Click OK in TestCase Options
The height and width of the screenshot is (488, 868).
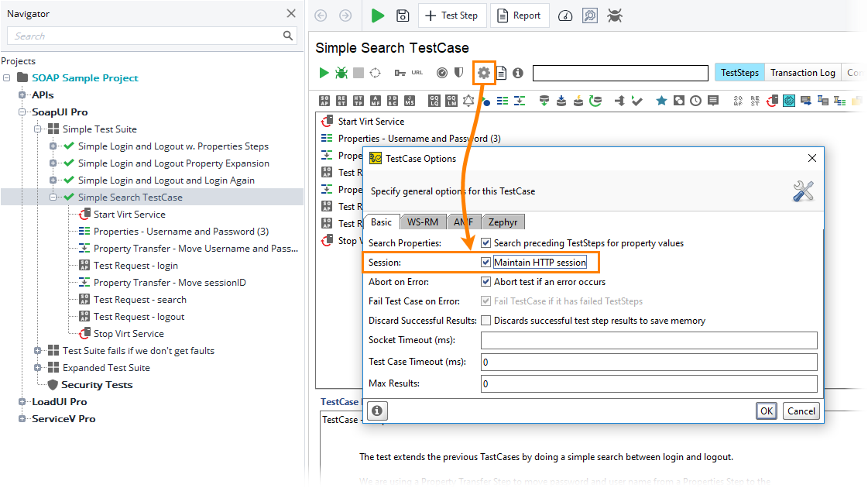(766, 411)
